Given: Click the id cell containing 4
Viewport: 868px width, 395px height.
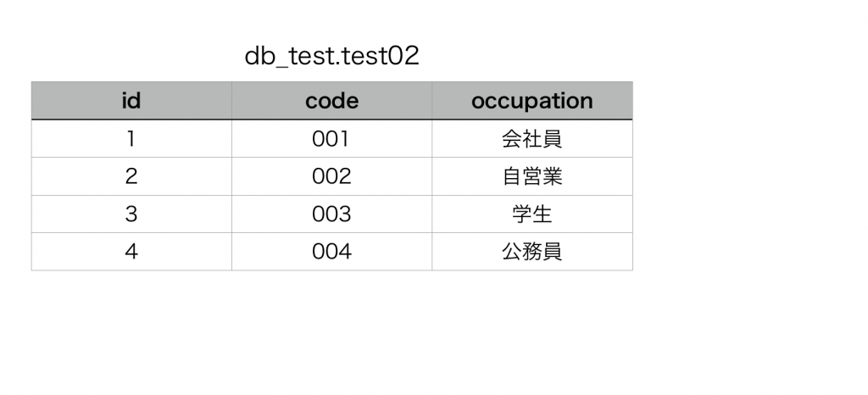Looking at the screenshot, I should (131, 252).
